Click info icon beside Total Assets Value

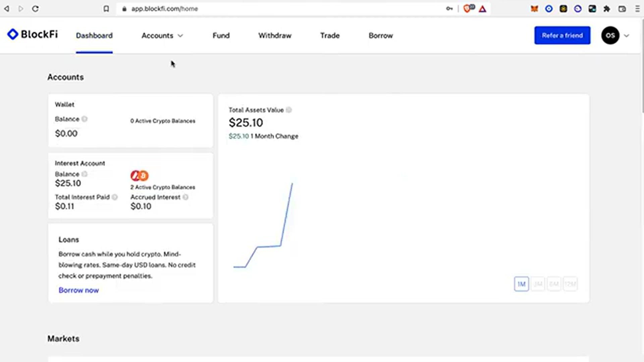pos(289,110)
